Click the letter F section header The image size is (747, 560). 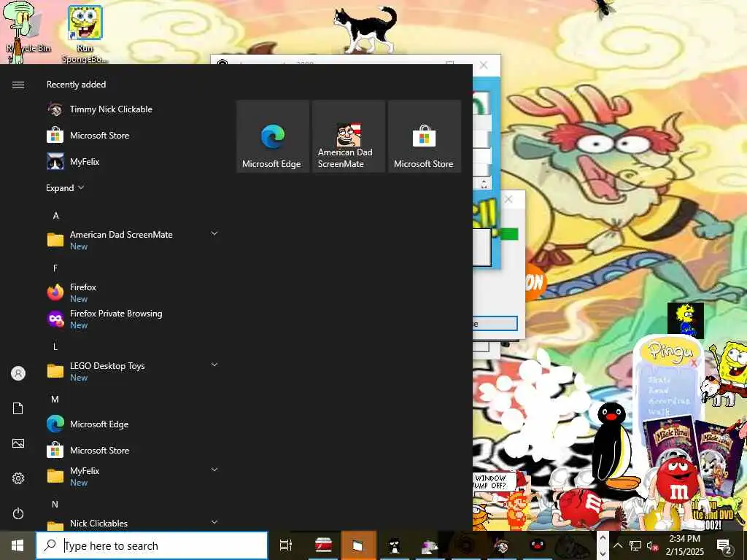click(55, 268)
